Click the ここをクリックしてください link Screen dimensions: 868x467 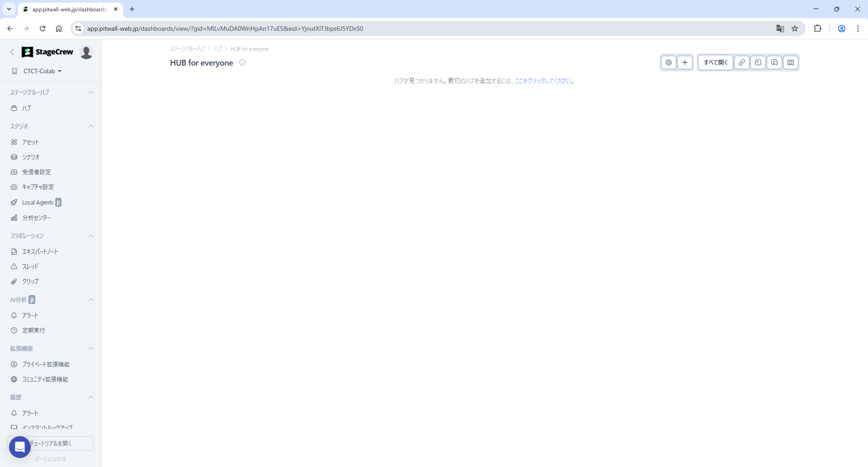[543, 81]
